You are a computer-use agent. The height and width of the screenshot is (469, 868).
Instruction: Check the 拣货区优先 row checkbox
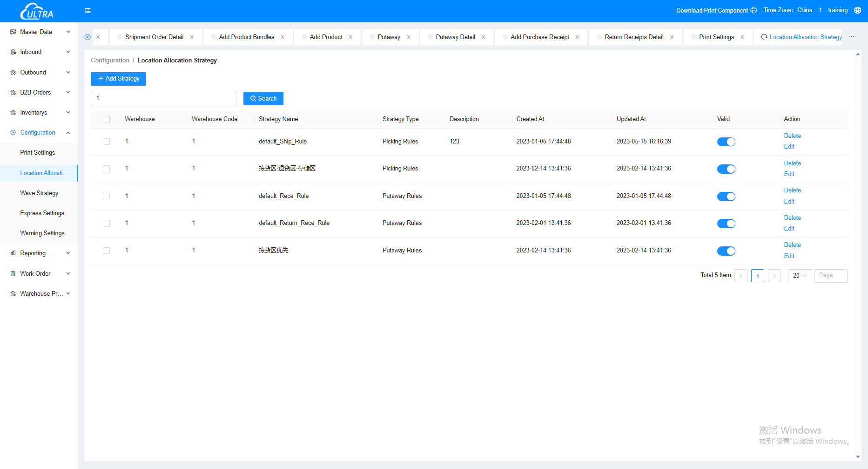[106, 251]
